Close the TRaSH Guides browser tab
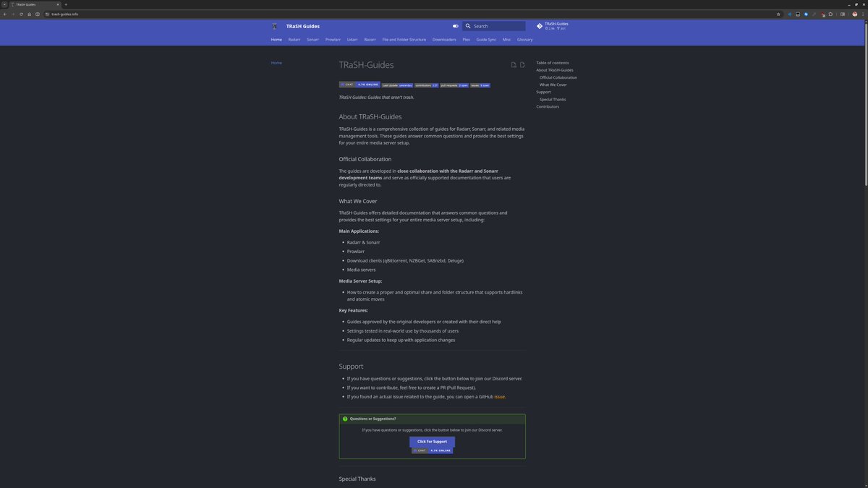 [58, 4]
